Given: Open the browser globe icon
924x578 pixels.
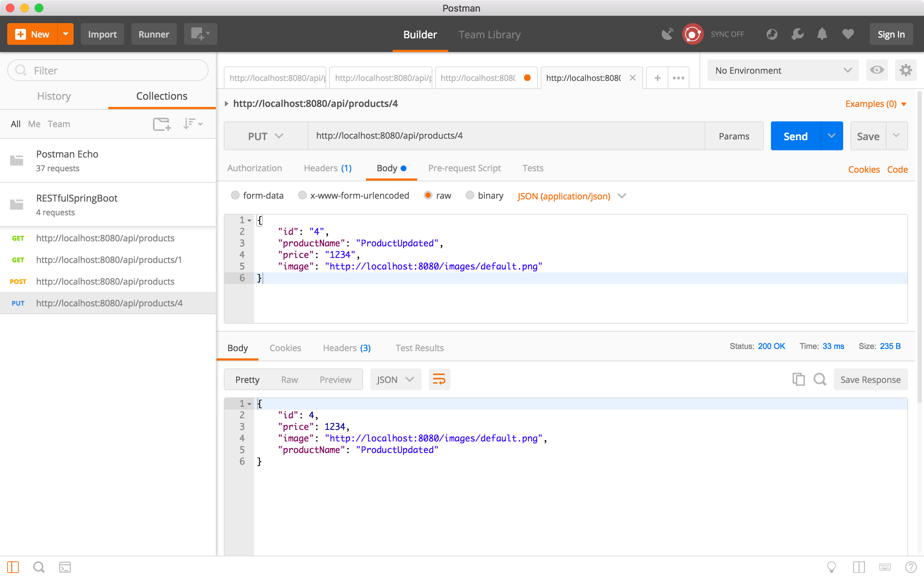Looking at the screenshot, I should click(x=772, y=34).
